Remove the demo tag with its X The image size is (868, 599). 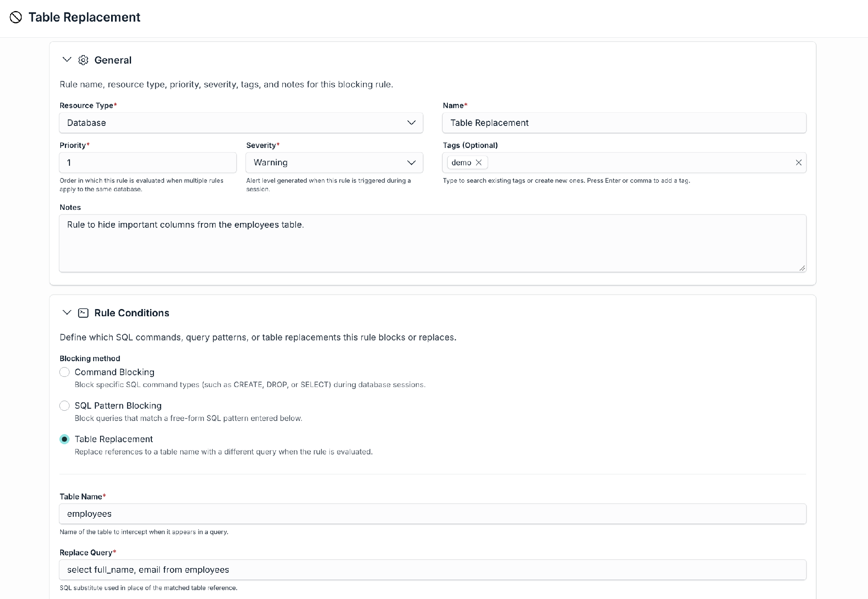(479, 162)
